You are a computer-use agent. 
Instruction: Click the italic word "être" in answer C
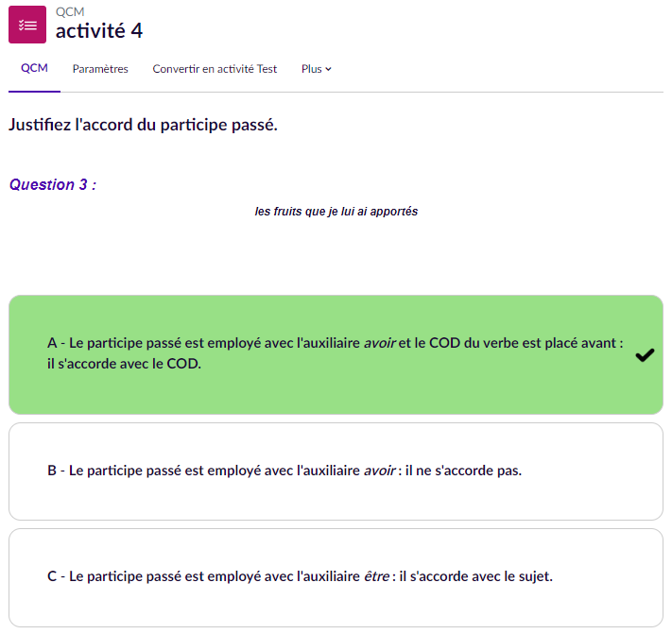tap(377, 576)
